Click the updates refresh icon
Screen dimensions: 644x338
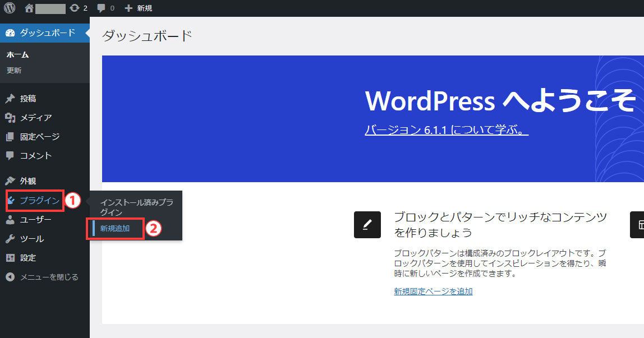[75, 8]
